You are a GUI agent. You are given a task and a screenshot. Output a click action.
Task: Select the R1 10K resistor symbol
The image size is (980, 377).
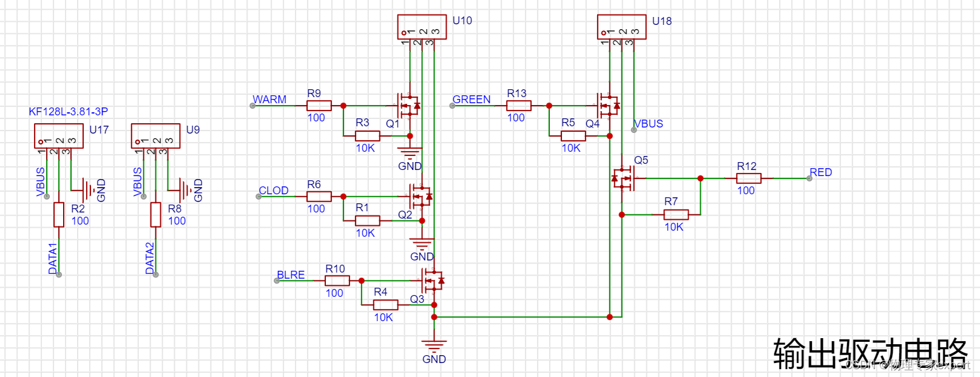(x=367, y=220)
